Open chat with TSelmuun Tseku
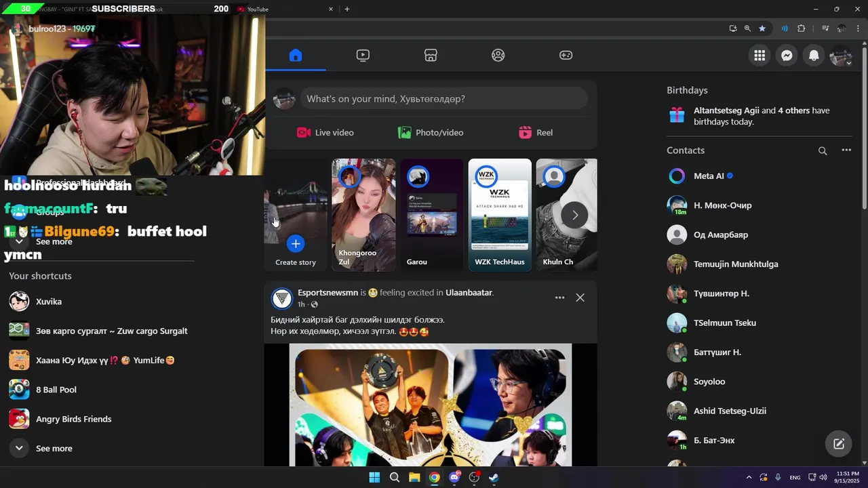868x488 pixels. click(x=759, y=323)
